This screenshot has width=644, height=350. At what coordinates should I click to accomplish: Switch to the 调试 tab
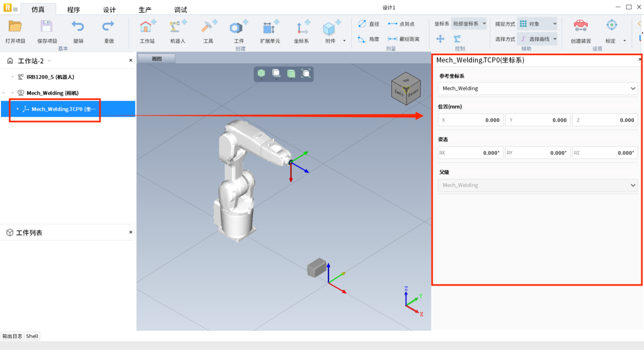[x=180, y=10]
